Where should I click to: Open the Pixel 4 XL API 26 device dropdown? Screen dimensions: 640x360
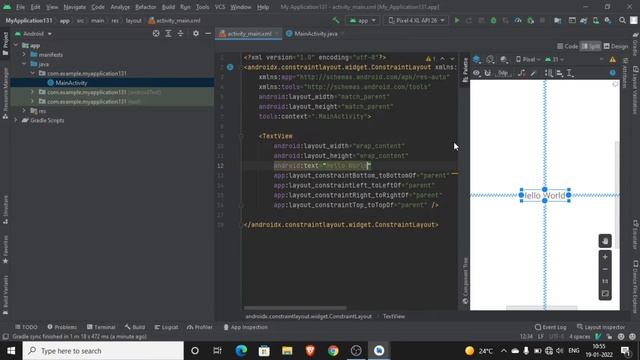pyautogui.click(x=416, y=20)
